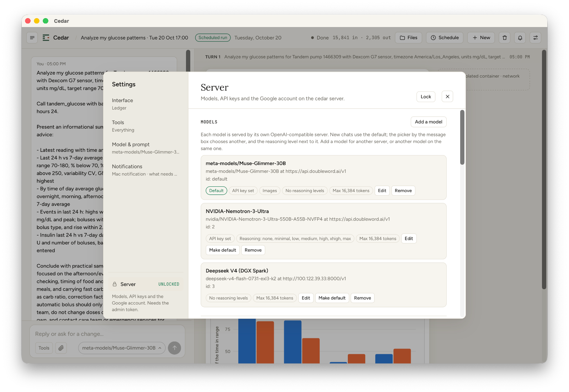Open the model picker dropdown in composer

coord(122,348)
